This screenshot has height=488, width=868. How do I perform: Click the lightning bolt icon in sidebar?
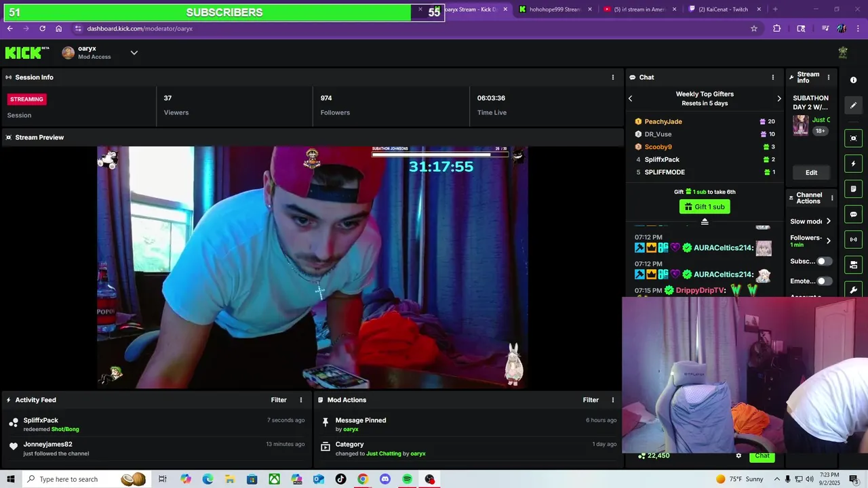click(853, 163)
